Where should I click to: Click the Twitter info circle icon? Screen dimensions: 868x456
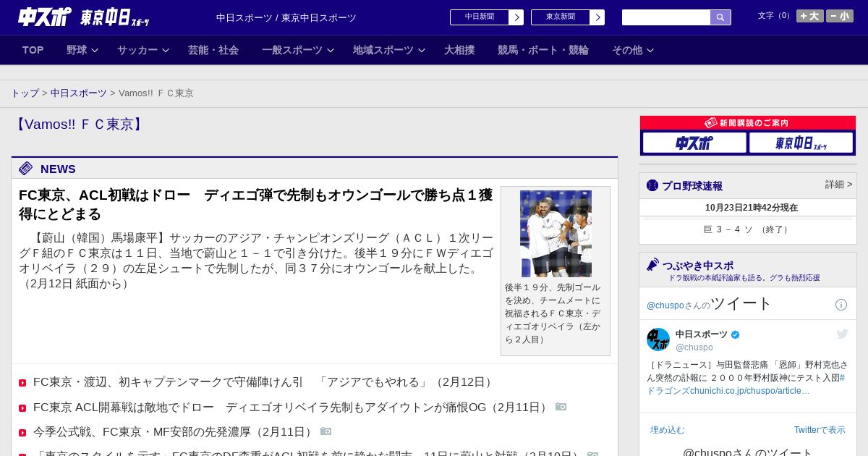(x=841, y=305)
